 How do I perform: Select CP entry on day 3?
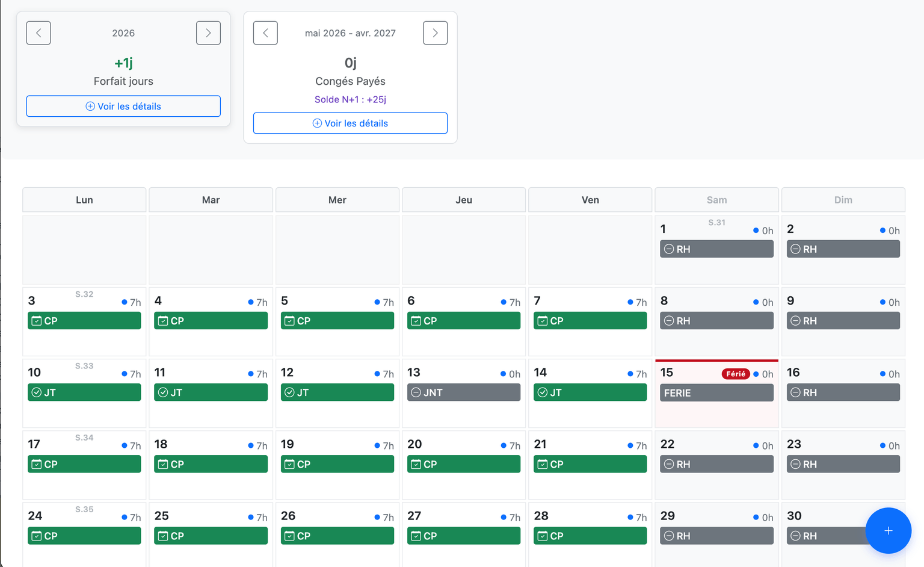(x=84, y=321)
